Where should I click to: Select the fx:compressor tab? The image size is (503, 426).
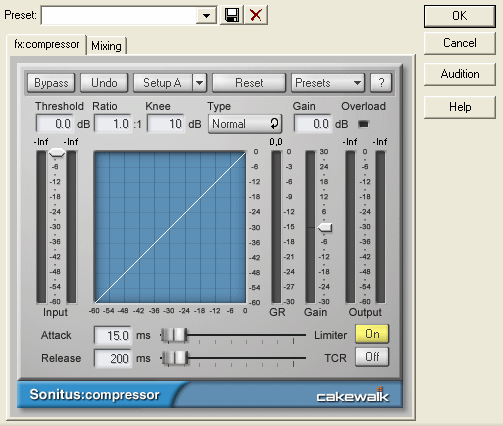click(47, 44)
